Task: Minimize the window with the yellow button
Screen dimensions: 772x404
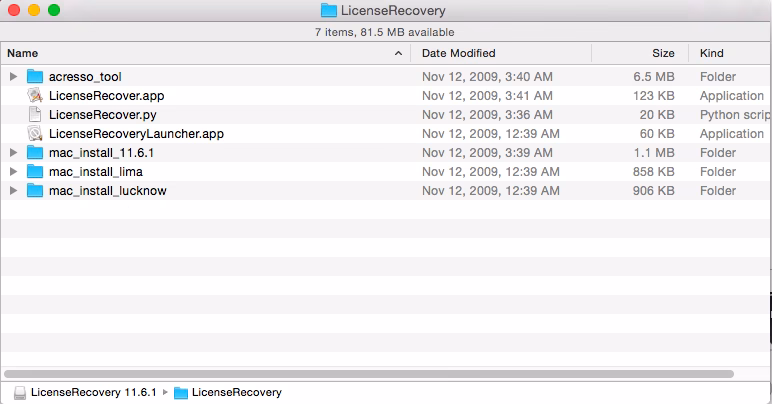Action: [33, 11]
